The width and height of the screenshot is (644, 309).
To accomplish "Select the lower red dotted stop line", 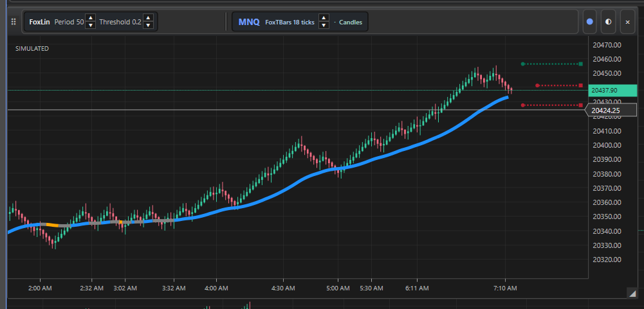I will click(551, 105).
